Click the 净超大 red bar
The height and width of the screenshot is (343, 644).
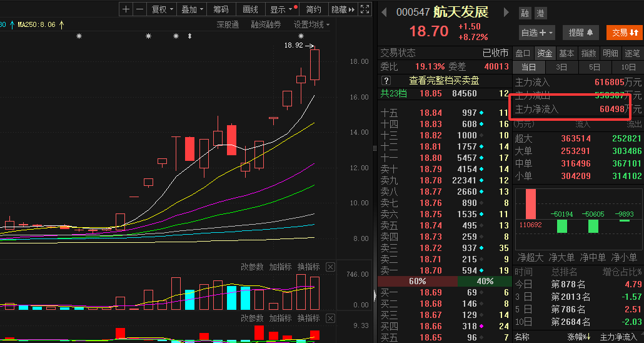[531, 204]
